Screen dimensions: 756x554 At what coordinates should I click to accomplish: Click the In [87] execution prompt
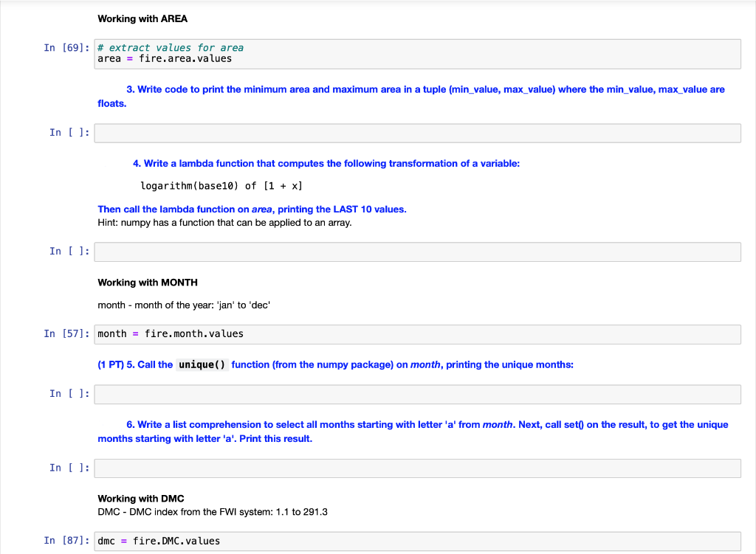(x=67, y=540)
